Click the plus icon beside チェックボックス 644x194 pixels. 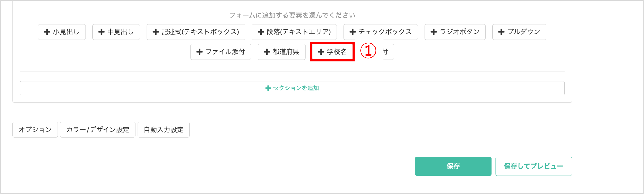[352, 32]
